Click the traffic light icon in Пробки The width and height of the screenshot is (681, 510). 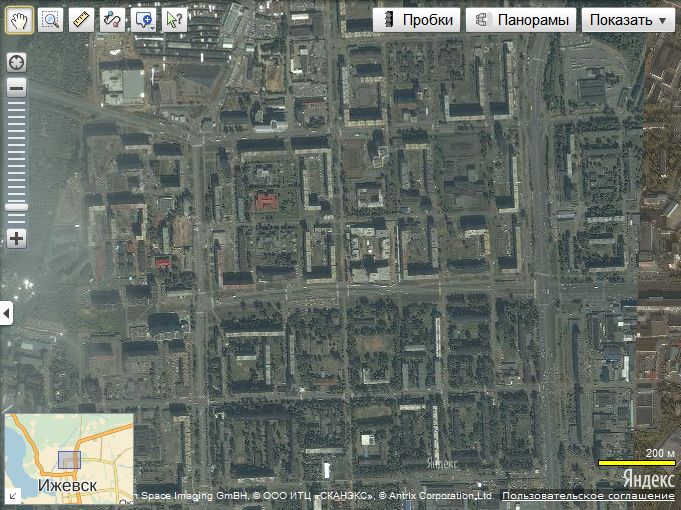coord(388,20)
